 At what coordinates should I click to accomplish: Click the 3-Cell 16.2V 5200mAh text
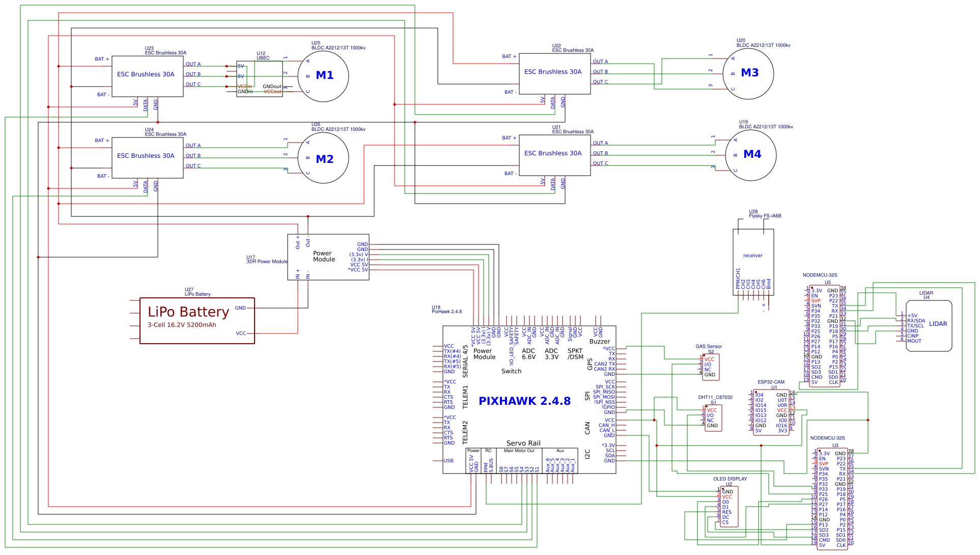(182, 325)
